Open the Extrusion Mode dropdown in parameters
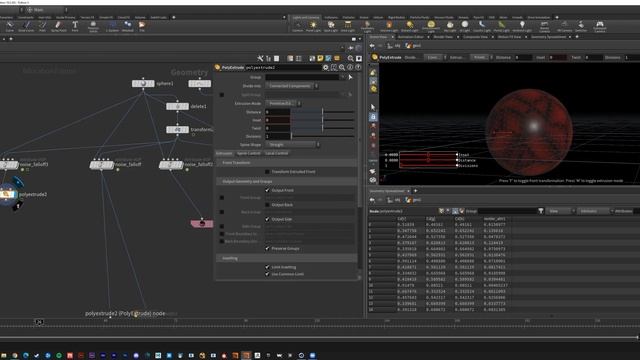640x360 pixels. click(283, 103)
